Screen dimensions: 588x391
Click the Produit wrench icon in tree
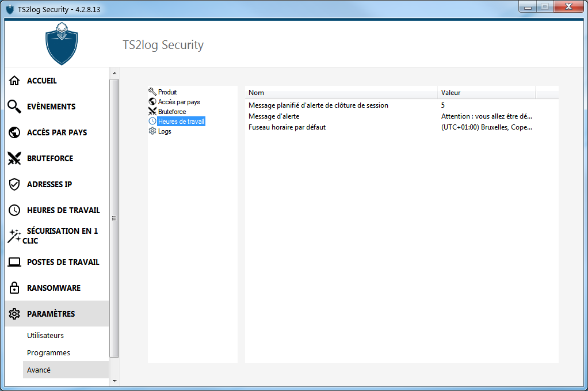(x=152, y=92)
